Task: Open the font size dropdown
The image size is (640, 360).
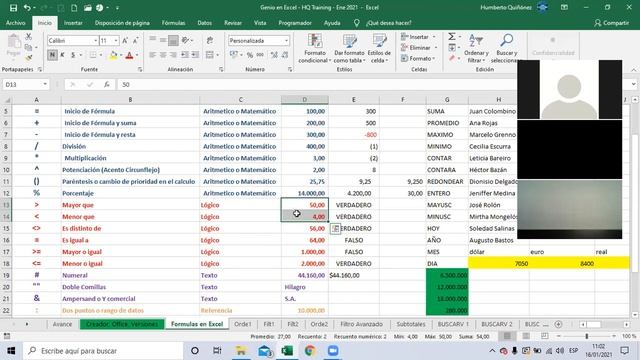Action: [x=116, y=40]
